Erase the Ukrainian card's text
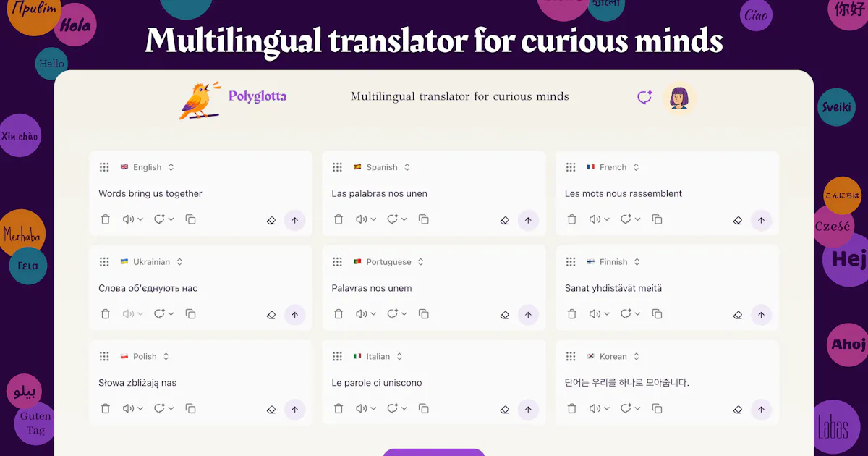The image size is (868, 456). pos(271,316)
